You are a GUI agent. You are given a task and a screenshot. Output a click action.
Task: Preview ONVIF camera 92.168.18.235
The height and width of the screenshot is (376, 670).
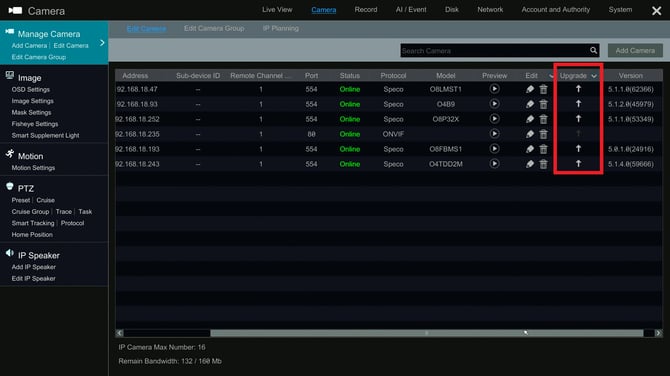point(494,134)
